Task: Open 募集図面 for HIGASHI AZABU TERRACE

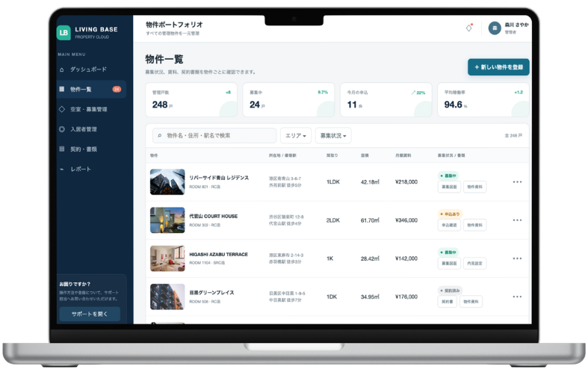Action: pyautogui.click(x=449, y=263)
